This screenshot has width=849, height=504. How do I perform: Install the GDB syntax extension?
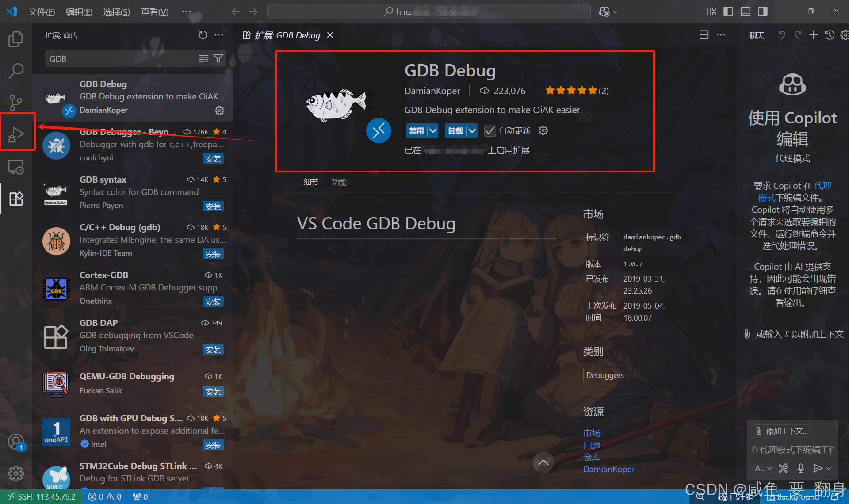(213, 206)
